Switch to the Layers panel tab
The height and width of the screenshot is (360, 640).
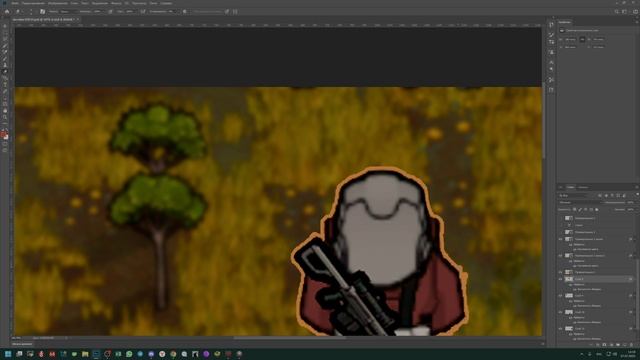pyautogui.click(x=571, y=187)
